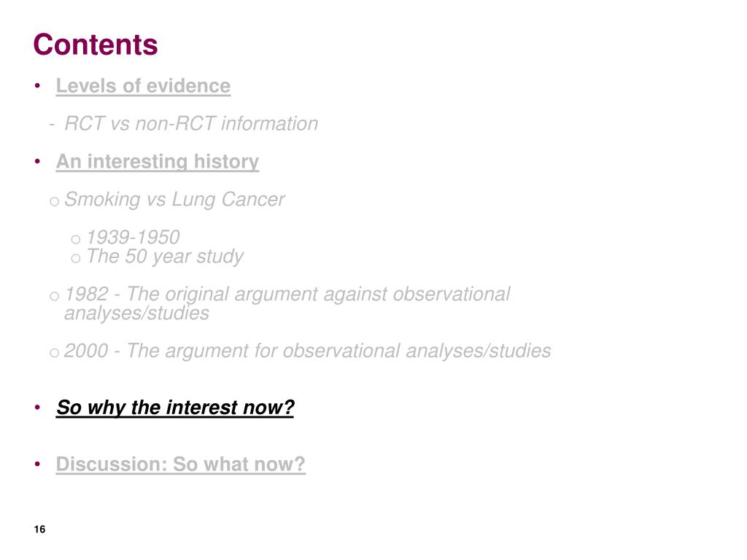Open Discussion: So what now? link

click(181, 464)
